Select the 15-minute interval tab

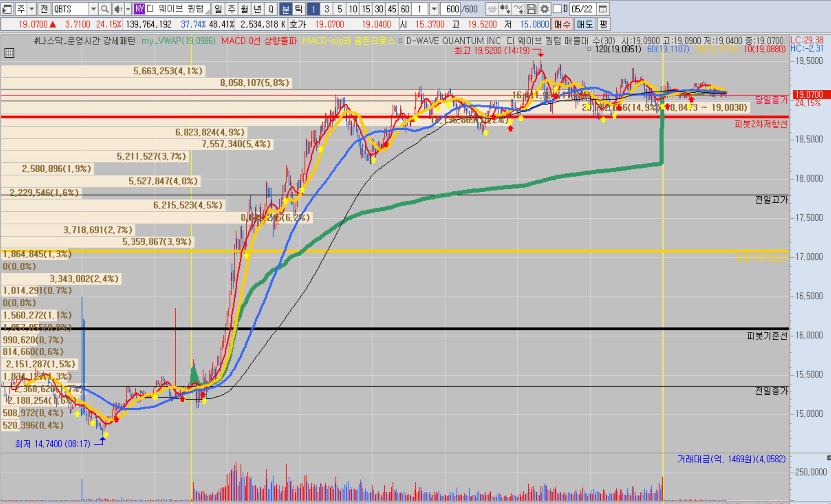point(366,9)
